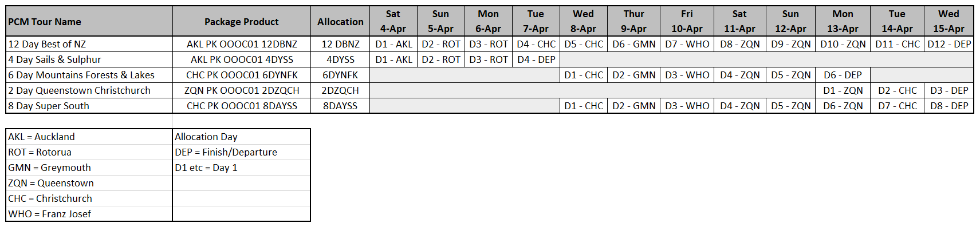Viewport: 980px width, 227px height.
Task: Select the PCM Tour Name header cell
Action: [x=89, y=22]
